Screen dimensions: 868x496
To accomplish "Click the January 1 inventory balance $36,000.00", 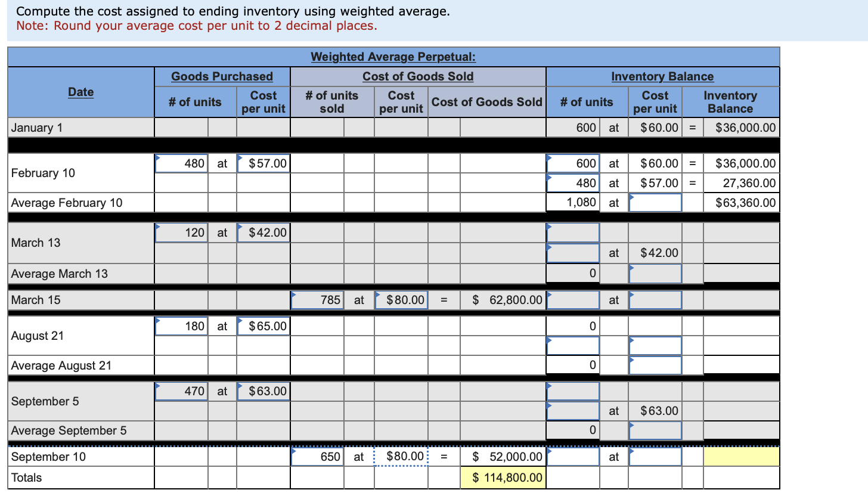I will point(742,128).
